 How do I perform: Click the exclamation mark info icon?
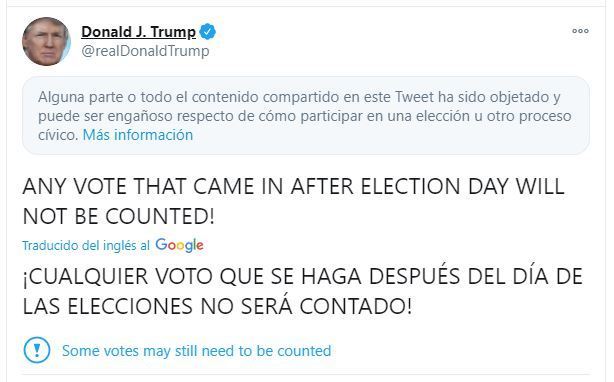(x=37, y=350)
